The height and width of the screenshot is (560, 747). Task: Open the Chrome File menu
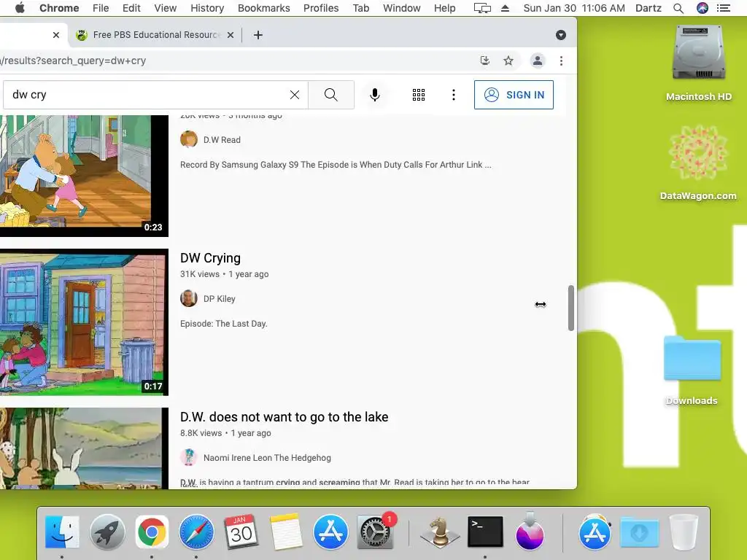tap(101, 8)
